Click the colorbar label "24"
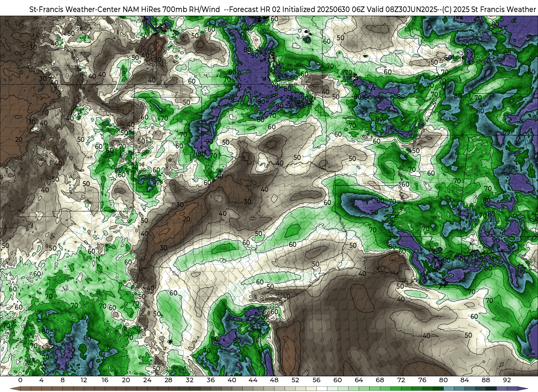The height and width of the screenshot is (392, 538). 147,380
